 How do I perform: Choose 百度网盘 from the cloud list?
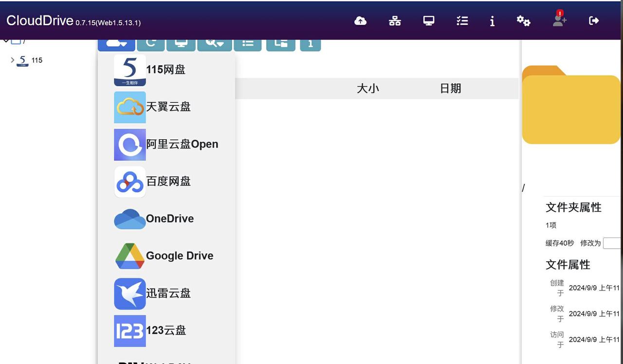pos(166,182)
